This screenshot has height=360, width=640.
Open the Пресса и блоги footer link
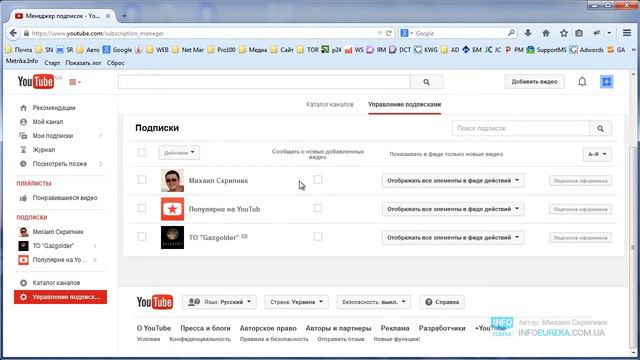205,328
